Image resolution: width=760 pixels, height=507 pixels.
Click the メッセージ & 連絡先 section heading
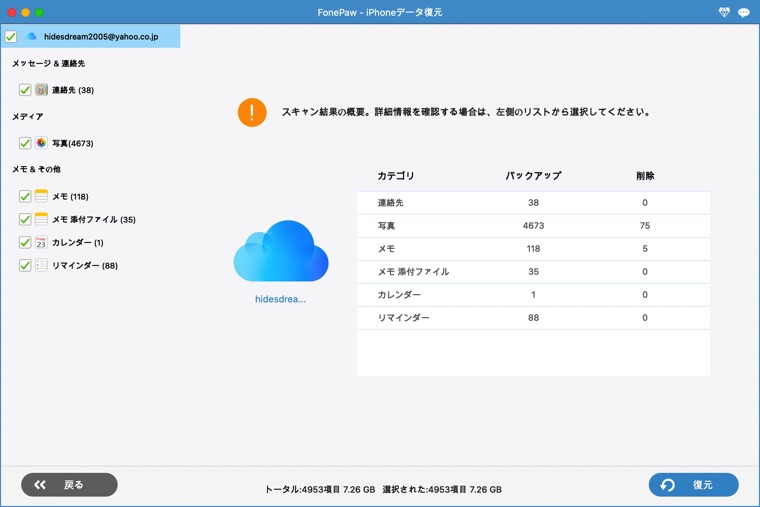[48, 63]
